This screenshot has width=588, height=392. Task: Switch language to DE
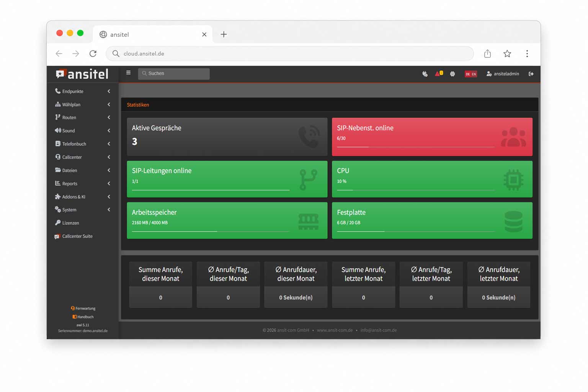468,74
